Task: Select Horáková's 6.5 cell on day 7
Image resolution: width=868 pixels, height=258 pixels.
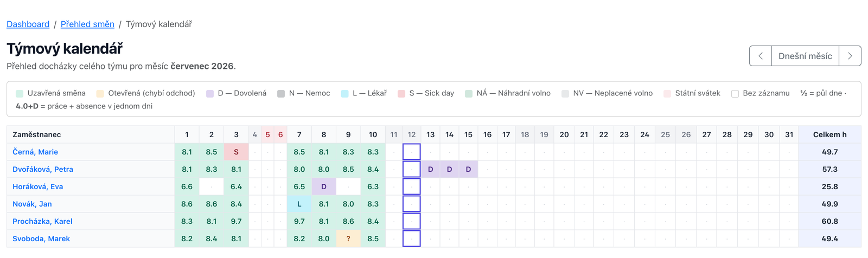Action: [x=299, y=186]
